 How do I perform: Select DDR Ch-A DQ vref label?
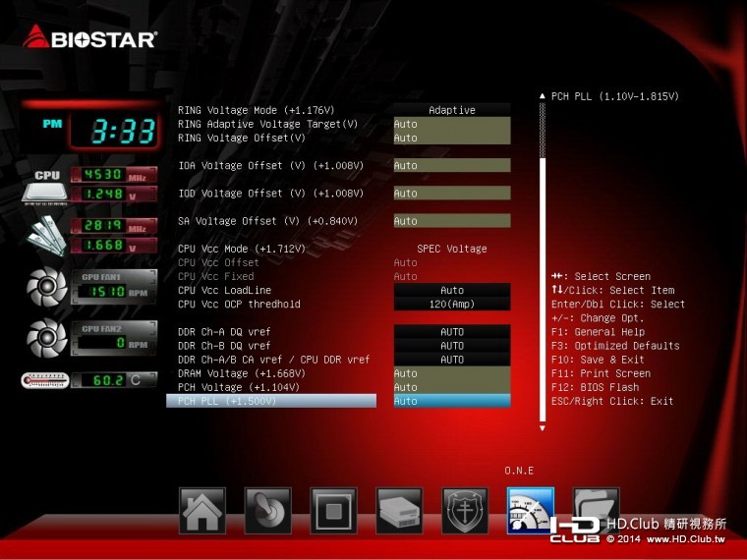tap(224, 331)
